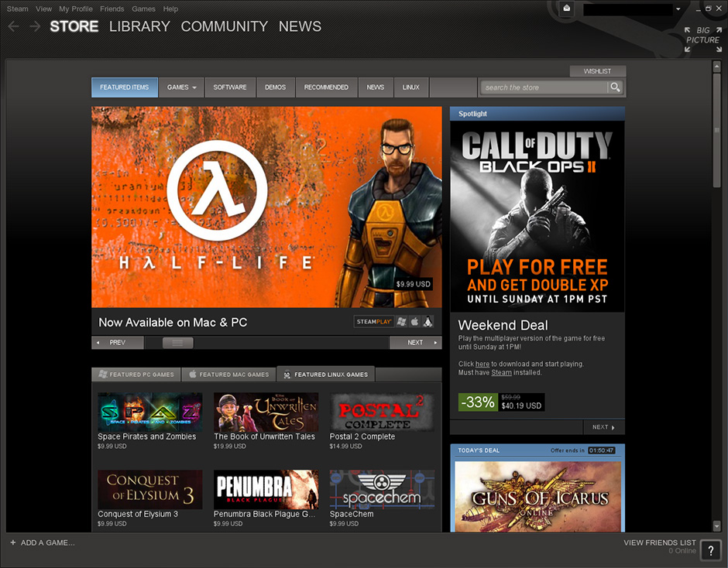Go back with the left arrow

[13, 26]
